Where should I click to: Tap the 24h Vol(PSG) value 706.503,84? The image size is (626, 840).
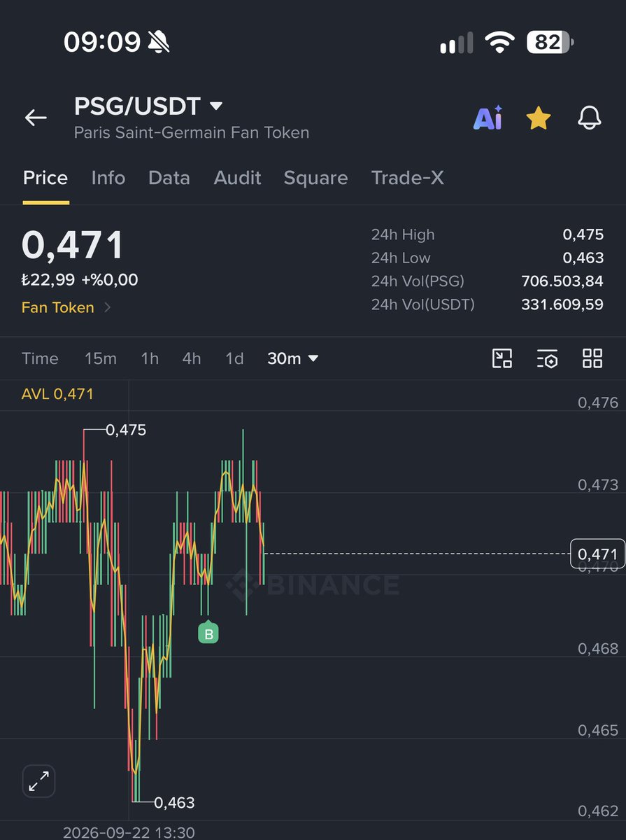(x=562, y=281)
